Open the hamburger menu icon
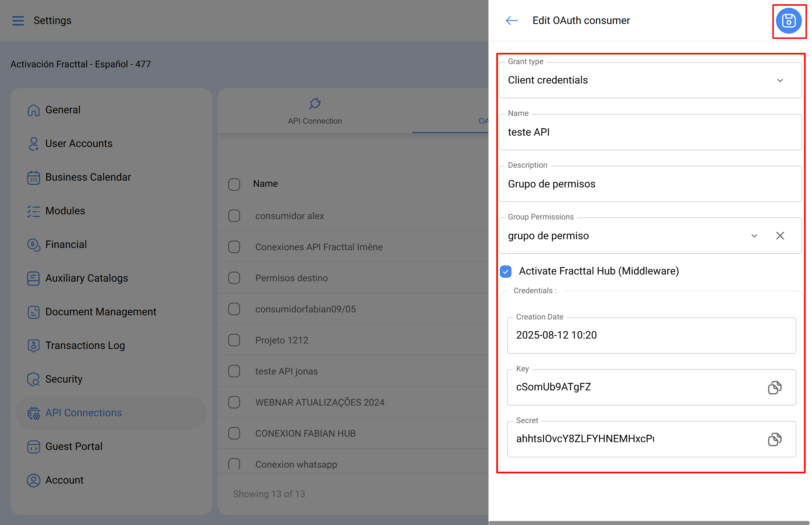Viewport: 812px width, 525px height. [18, 21]
